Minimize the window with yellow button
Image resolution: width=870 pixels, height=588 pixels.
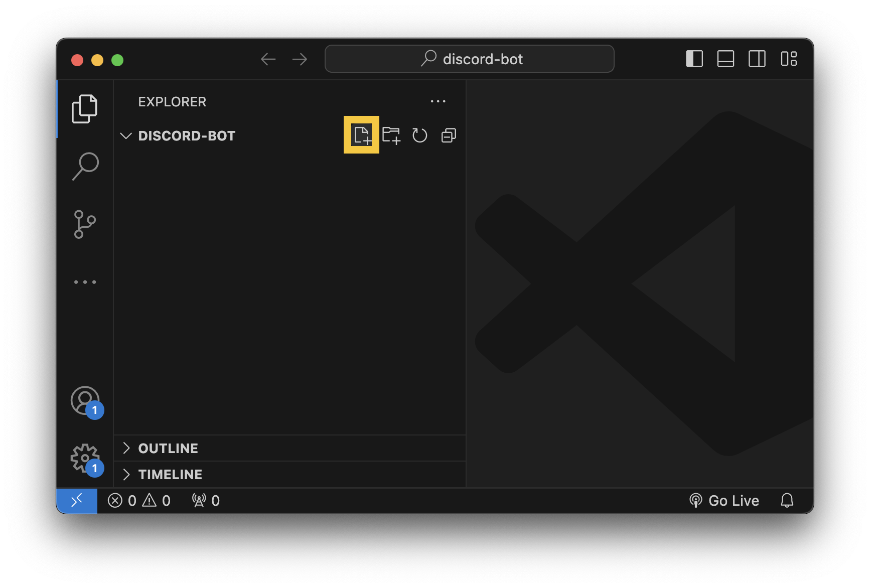[97, 60]
